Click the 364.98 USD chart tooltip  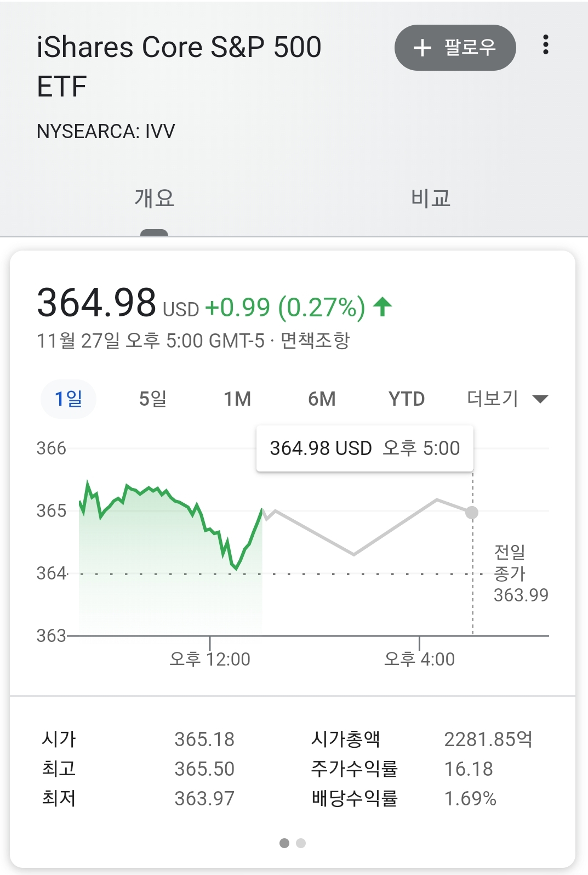point(364,448)
